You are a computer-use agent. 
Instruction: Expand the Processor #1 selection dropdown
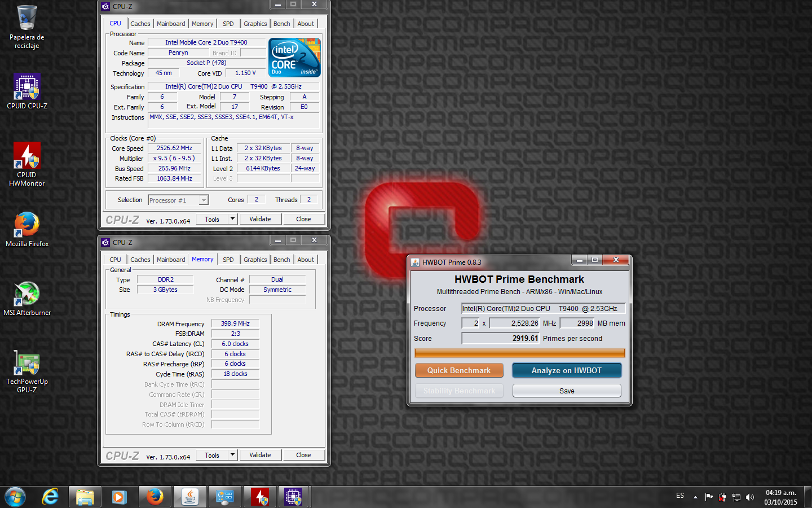[204, 200]
